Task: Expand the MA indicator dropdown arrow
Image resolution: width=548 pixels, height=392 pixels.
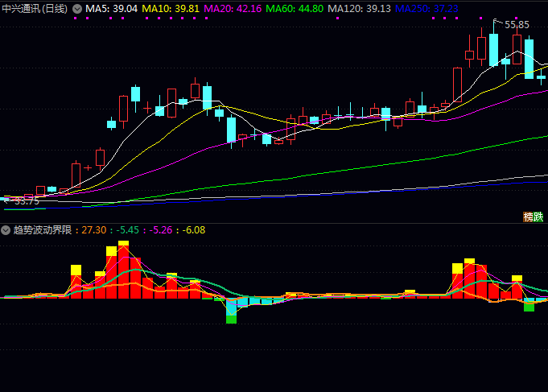Action: (x=77, y=9)
